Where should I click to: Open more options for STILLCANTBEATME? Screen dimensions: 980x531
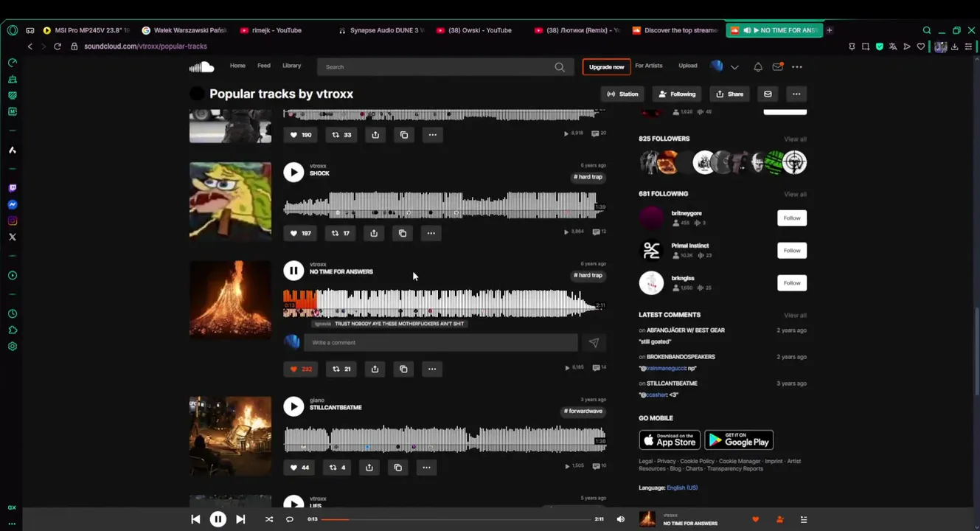(x=426, y=468)
